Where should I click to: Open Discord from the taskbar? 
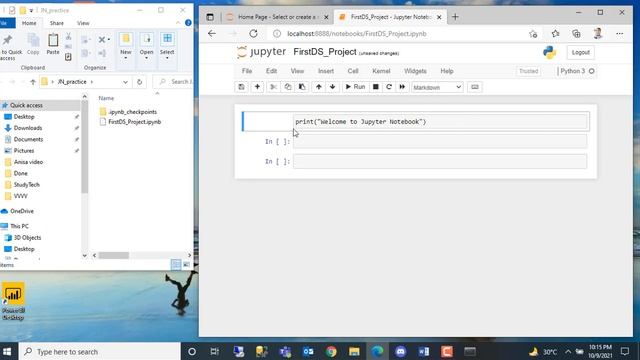400,351
